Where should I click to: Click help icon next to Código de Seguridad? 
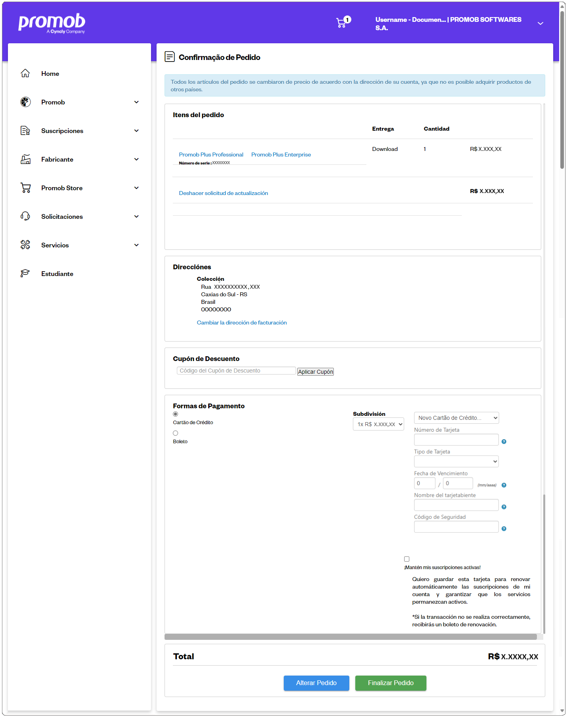pyautogui.click(x=504, y=529)
